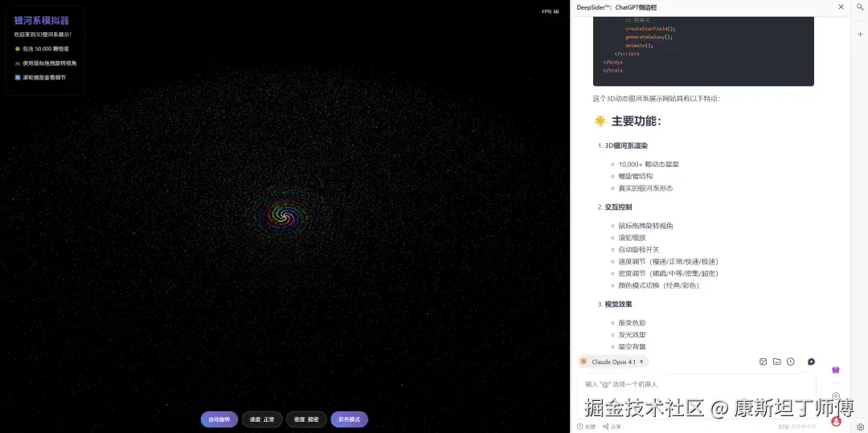The width and height of the screenshot is (868, 433).
Task: Change the 密度: 超密 density setting
Action: pos(306,419)
